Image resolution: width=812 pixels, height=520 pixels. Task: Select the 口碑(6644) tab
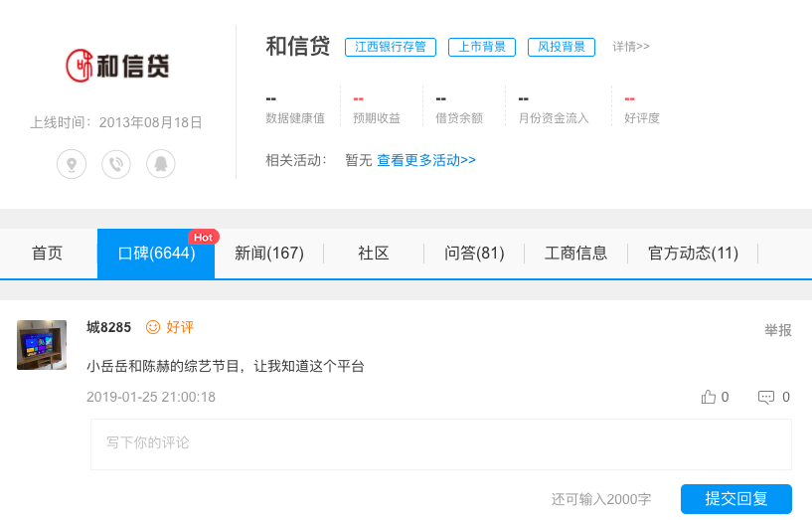(156, 254)
